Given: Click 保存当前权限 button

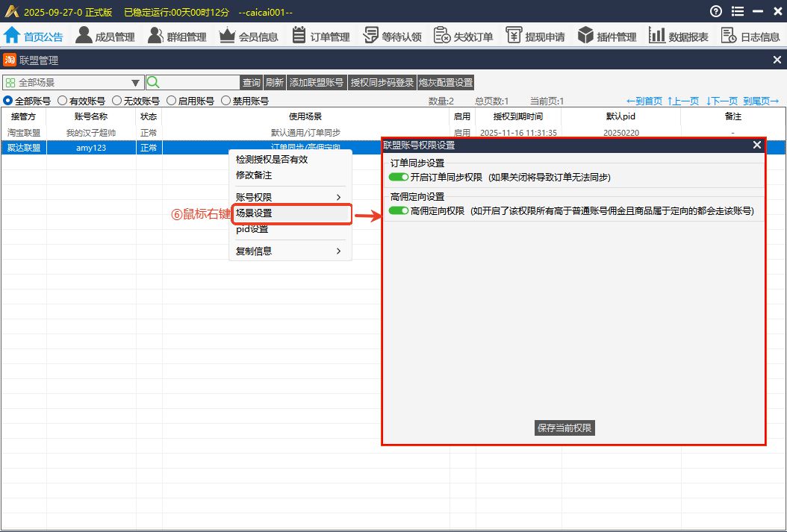Looking at the screenshot, I should coord(565,428).
